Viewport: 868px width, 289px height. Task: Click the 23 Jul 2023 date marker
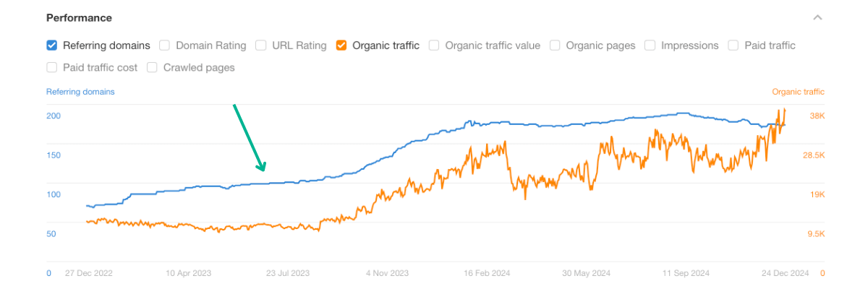pyautogui.click(x=288, y=273)
